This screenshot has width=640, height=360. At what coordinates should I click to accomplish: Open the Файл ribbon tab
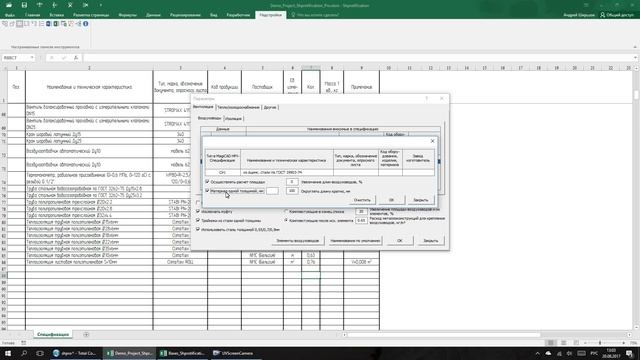point(10,15)
